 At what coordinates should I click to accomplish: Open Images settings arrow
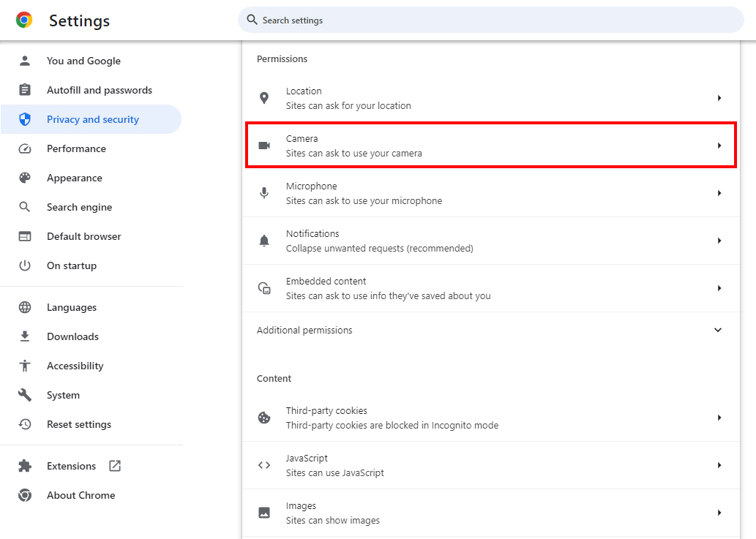coord(719,513)
